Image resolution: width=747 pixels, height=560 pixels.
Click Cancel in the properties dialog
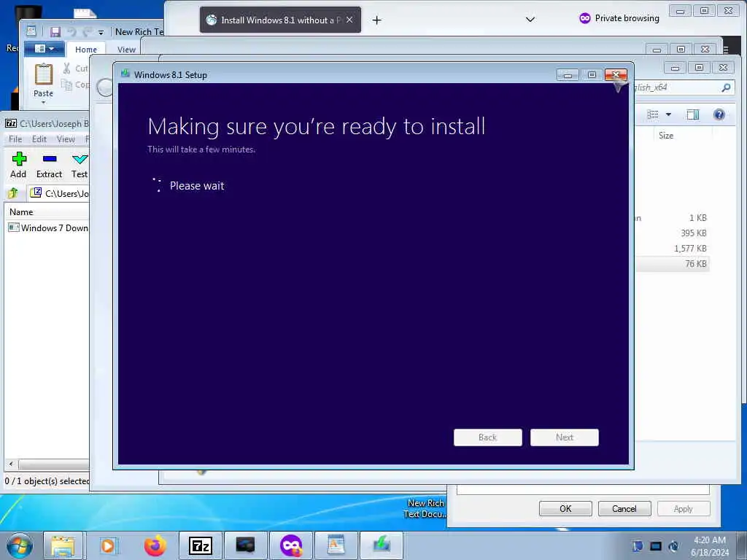[x=624, y=508]
